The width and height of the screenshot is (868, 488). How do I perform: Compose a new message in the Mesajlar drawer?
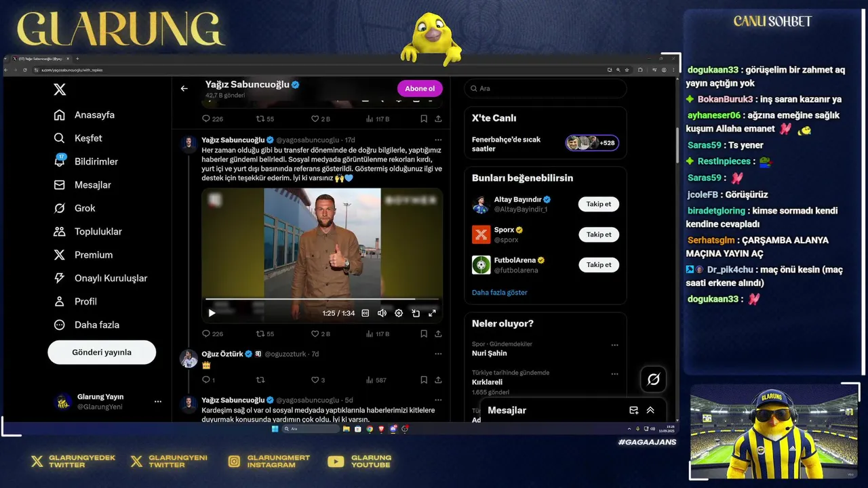[x=633, y=410]
